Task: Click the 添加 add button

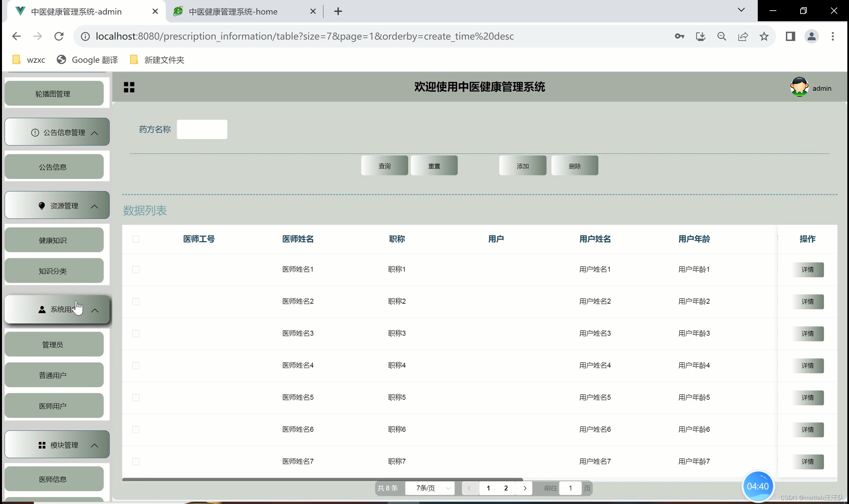Action: pyautogui.click(x=523, y=166)
